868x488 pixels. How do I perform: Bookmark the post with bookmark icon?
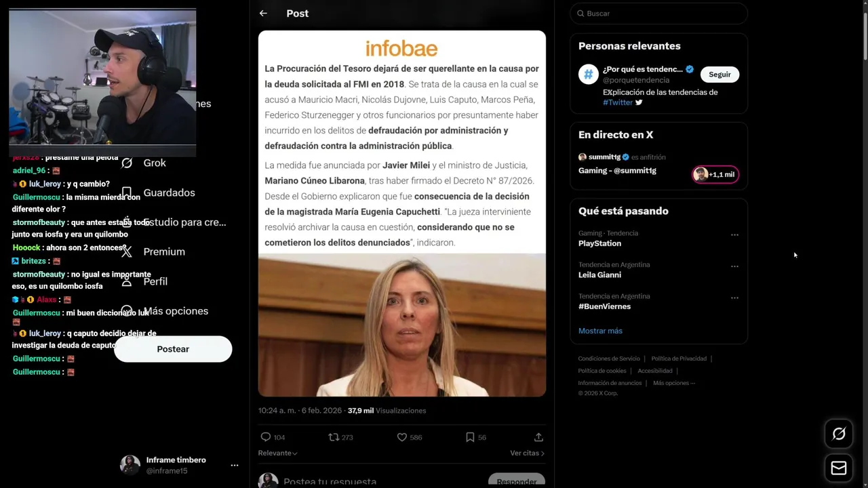[x=470, y=437]
